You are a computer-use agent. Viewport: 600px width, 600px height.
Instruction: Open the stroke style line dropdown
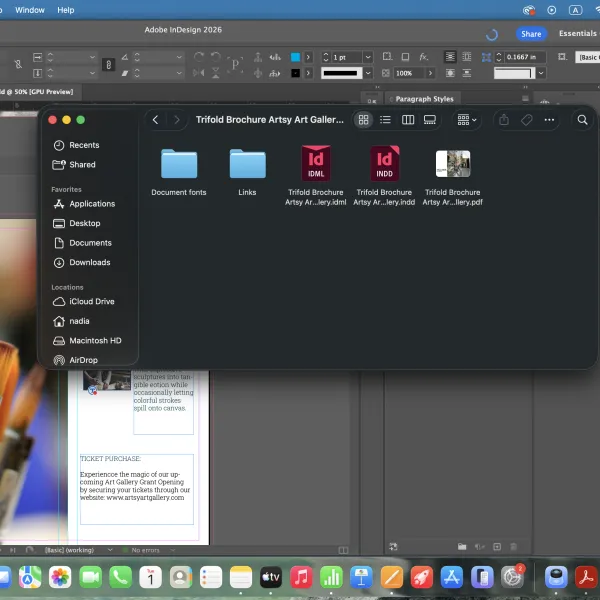pyautogui.click(x=368, y=73)
